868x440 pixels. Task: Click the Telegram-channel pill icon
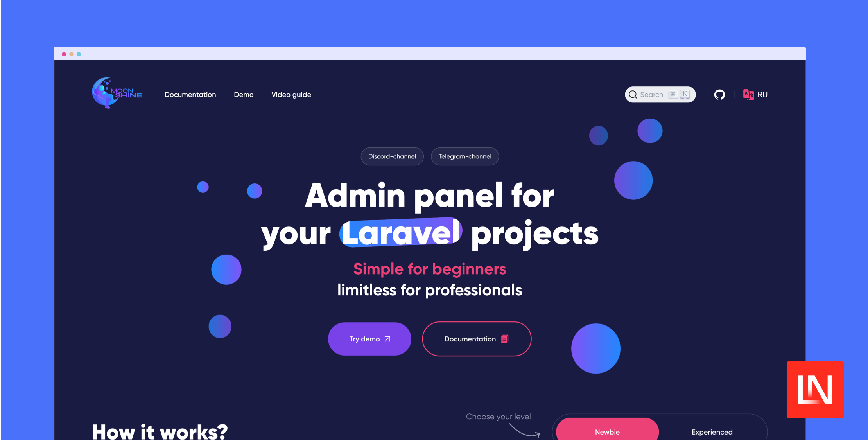[x=465, y=156]
